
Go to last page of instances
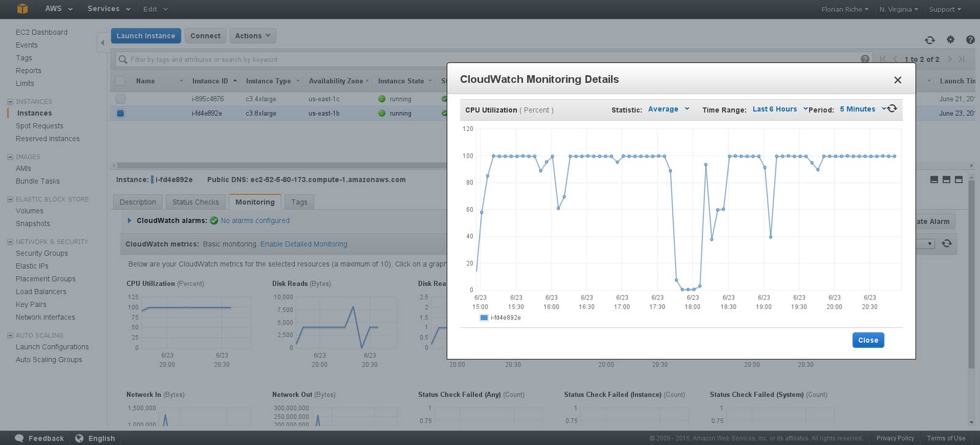[x=962, y=59]
